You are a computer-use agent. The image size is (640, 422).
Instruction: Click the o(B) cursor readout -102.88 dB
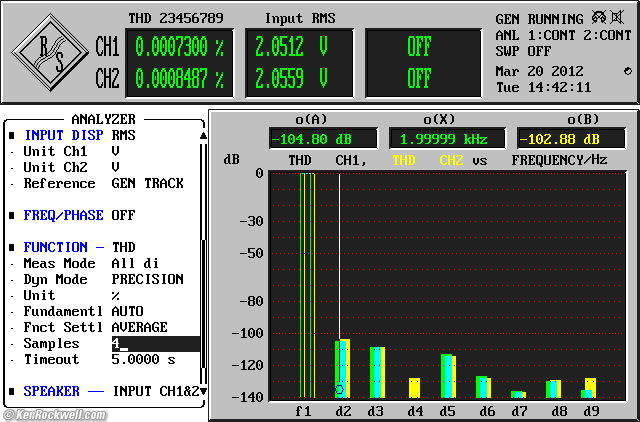click(571, 139)
